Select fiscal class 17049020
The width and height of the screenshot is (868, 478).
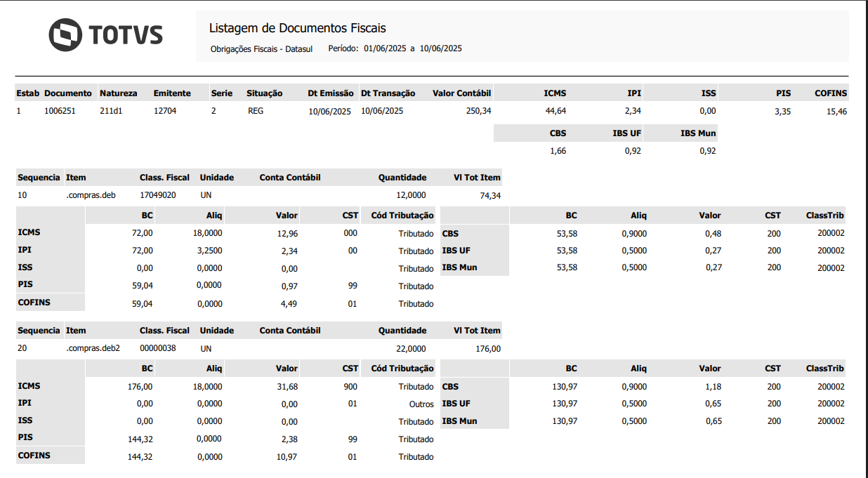(158, 195)
